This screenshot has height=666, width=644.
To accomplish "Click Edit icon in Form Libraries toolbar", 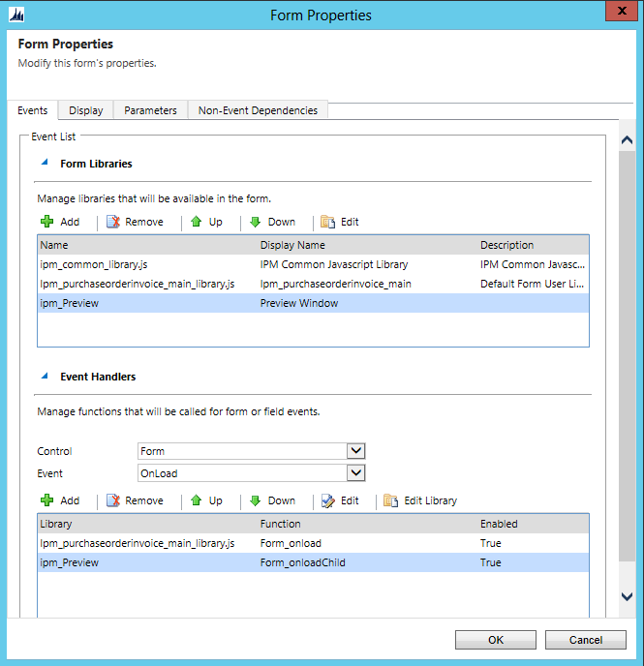I will pos(327,222).
